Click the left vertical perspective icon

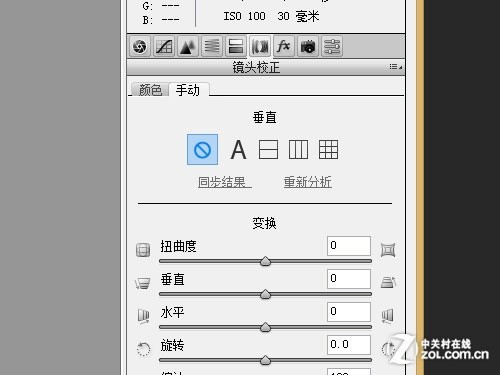pyautogui.click(x=142, y=283)
